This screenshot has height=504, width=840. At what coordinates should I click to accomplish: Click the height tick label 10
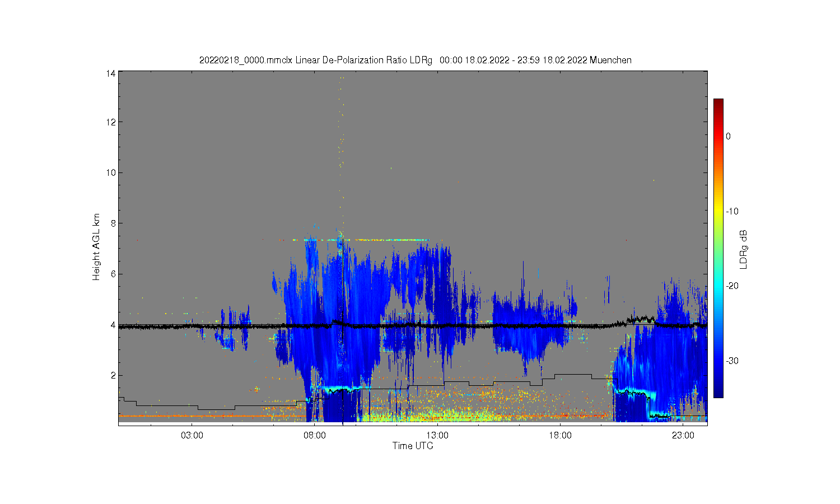[x=111, y=172]
